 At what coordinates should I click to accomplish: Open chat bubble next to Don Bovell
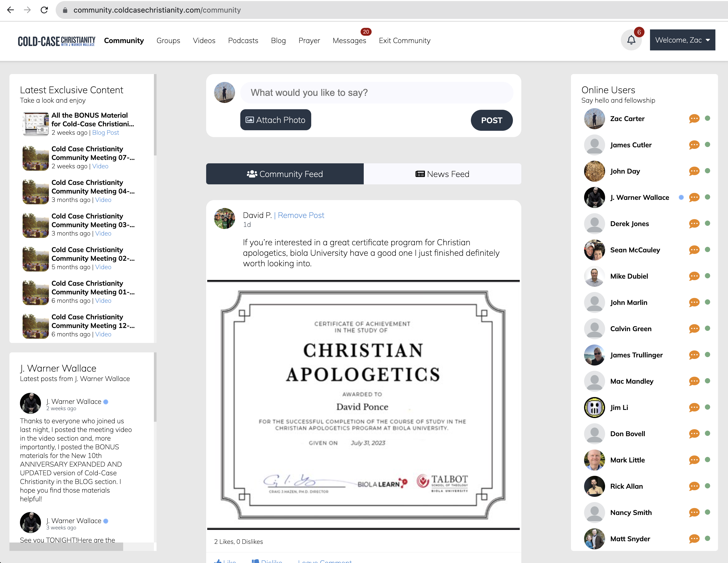tap(694, 434)
